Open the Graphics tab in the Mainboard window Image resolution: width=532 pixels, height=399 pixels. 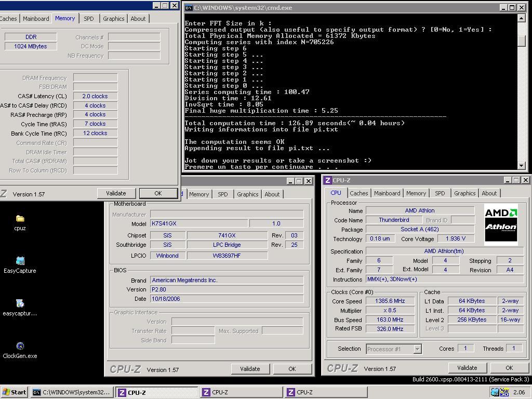click(247, 194)
